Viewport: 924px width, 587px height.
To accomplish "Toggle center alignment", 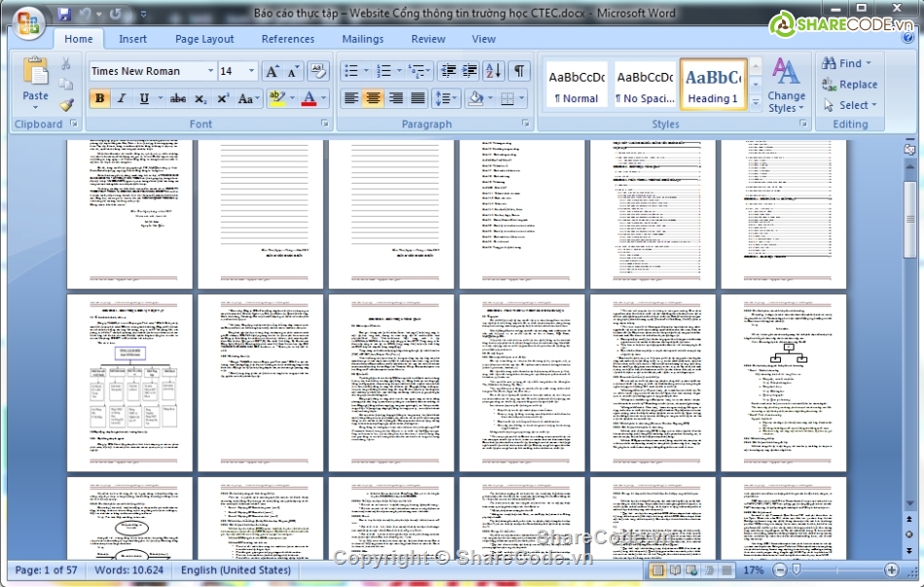I will click(x=373, y=98).
